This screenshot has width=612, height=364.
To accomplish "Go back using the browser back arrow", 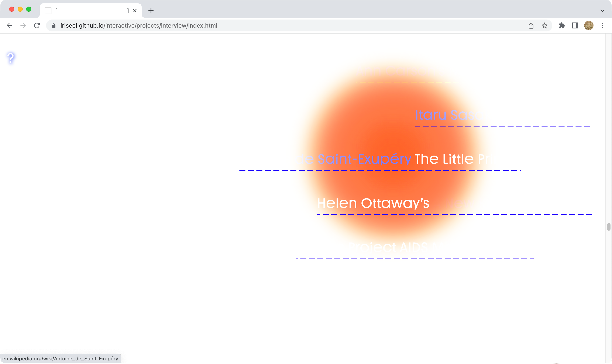I will (10, 25).
